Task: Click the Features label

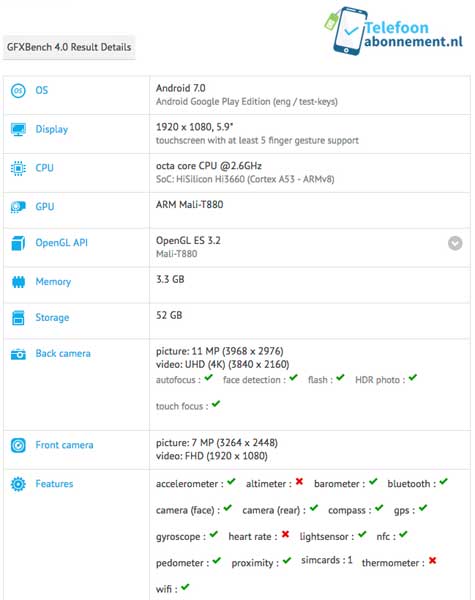Action: tap(54, 484)
